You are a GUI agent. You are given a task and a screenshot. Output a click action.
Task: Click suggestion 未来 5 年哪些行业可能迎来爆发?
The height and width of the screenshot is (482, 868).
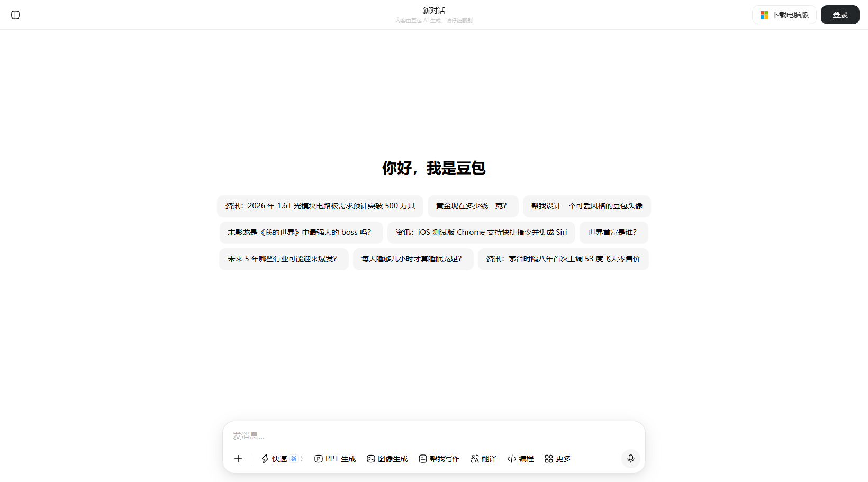coord(284,259)
